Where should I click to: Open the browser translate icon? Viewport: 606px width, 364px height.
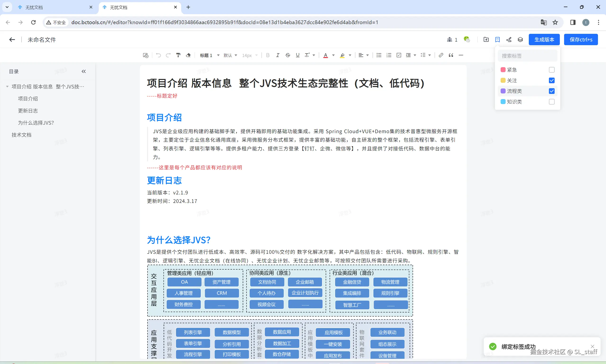[544, 22]
